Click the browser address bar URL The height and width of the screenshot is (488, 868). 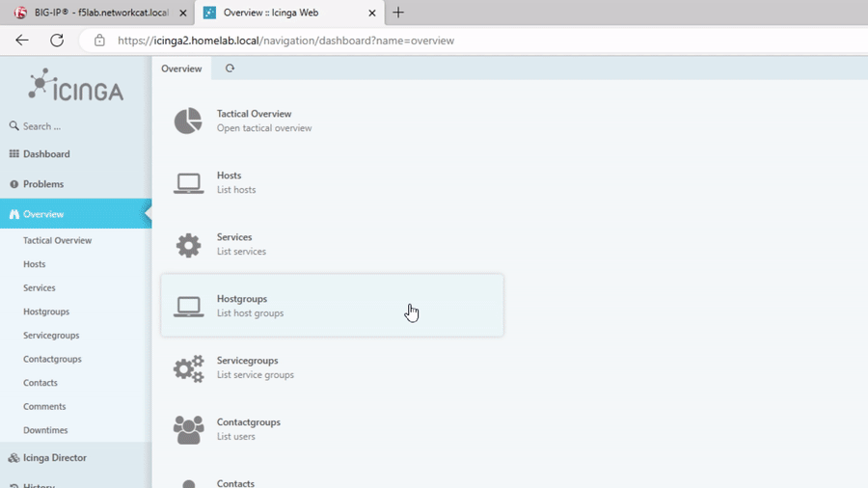pyautogui.click(x=285, y=41)
